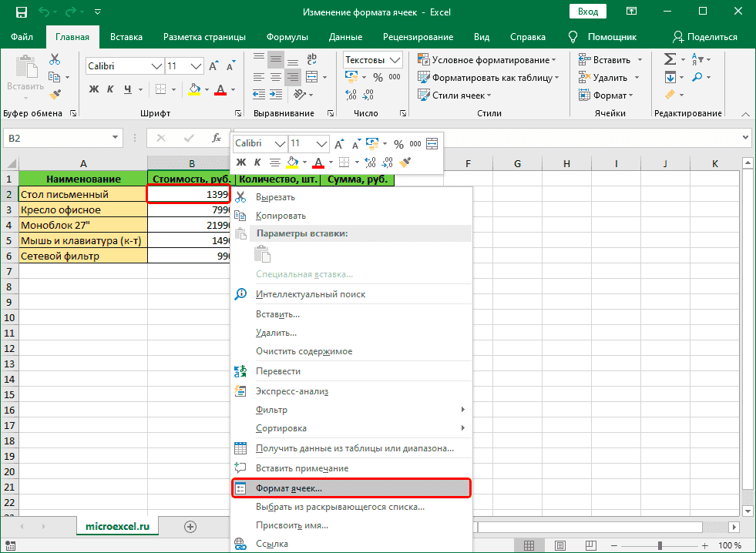The height and width of the screenshot is (553, 756).
Task: Toggle Underline (Ч) in the ribbon
Action: (129, 89)
